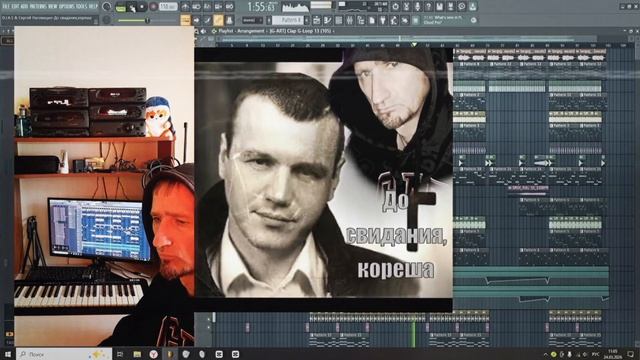The height and width of the screenshot is (360, 640).
Task: Open Yandex browser from taskbar
Action: [153, 354]
